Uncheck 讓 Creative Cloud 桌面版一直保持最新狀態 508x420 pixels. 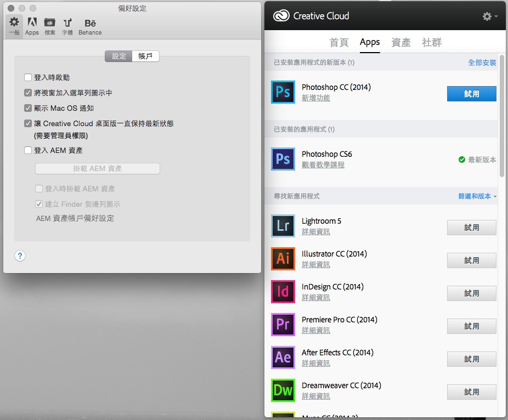tap(28, 123)
